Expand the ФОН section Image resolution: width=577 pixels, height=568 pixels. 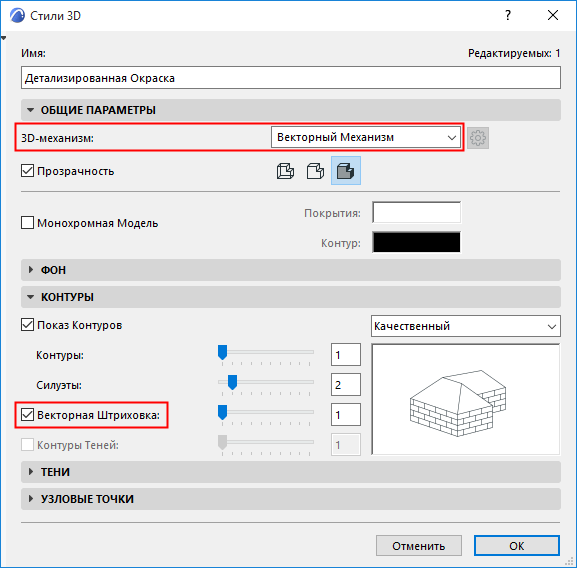[291, 270]
